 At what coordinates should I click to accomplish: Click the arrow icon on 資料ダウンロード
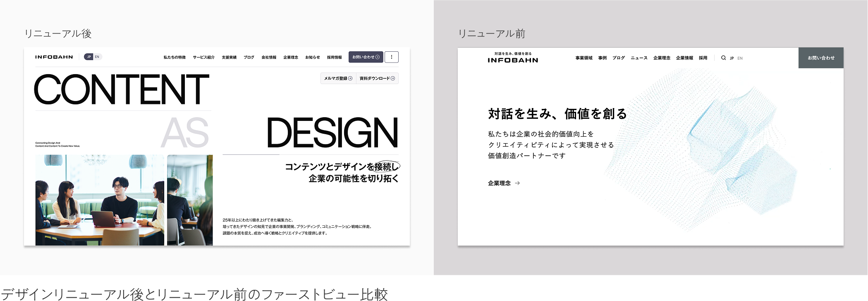(392, 78)
